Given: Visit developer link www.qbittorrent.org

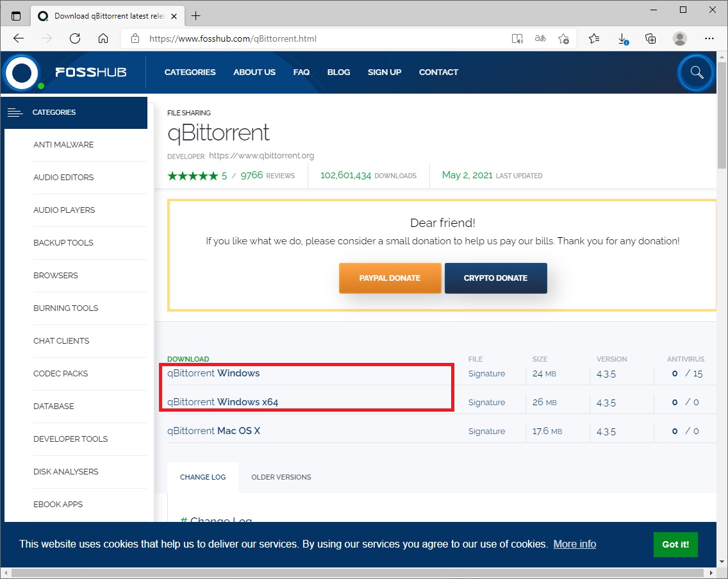Looking at the screenshot, I should click(261, 156).
